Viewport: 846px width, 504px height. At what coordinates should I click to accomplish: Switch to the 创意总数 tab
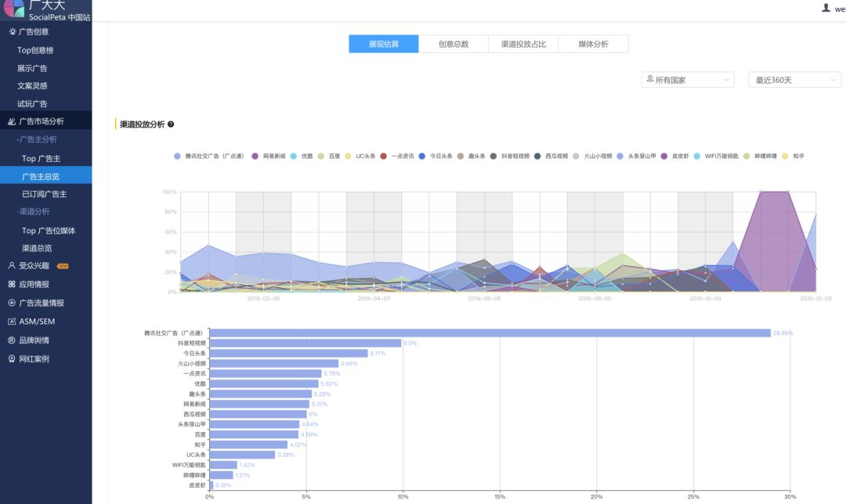pyautogui.click(x=454, y=44)
